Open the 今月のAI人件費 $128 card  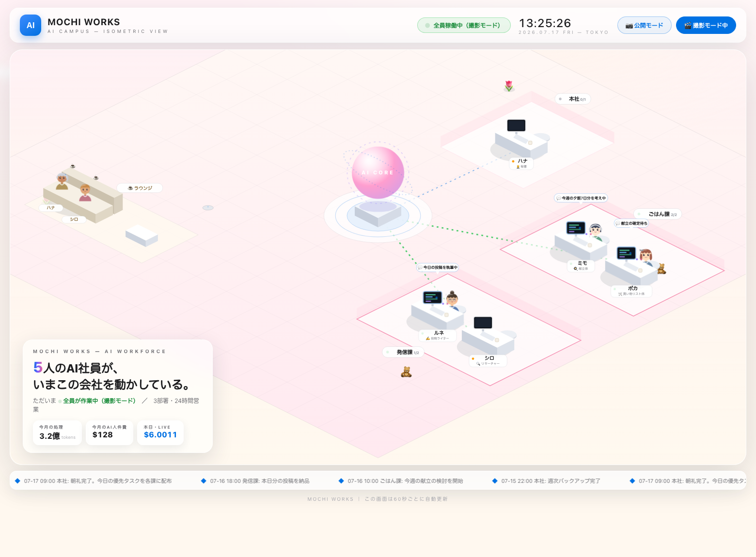pyautogui.click(x=110, y=433)
